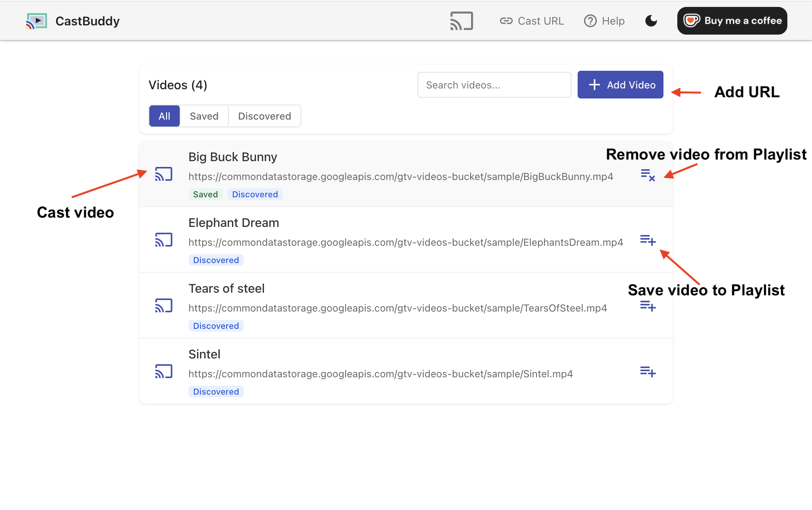Click Buy me a coffee button

click(732, 21)
